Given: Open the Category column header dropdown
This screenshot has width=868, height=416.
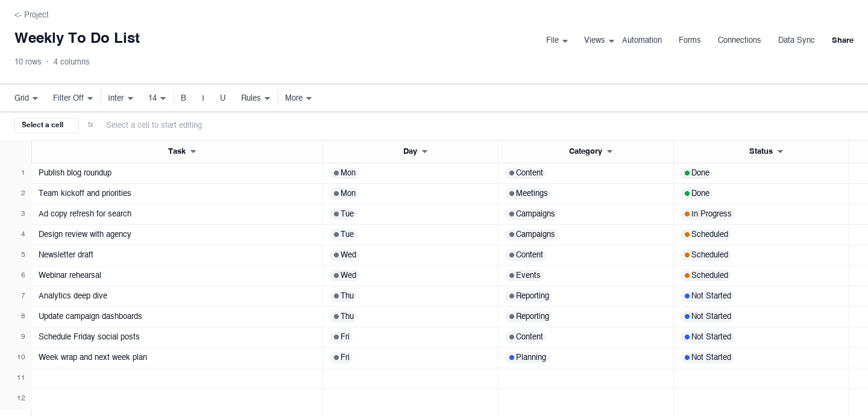Looking at the screenshot, I should 609,151.
